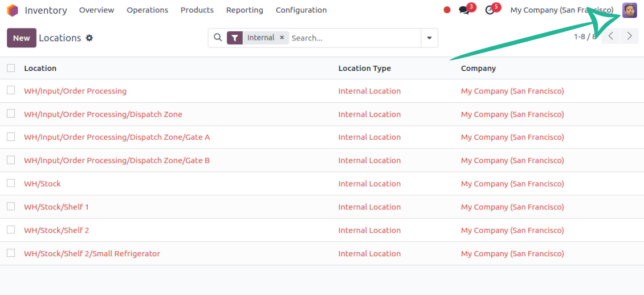Check the WH/Stock row checkbox
Viewport: 644px width, 295px height.
click(11, 183)
